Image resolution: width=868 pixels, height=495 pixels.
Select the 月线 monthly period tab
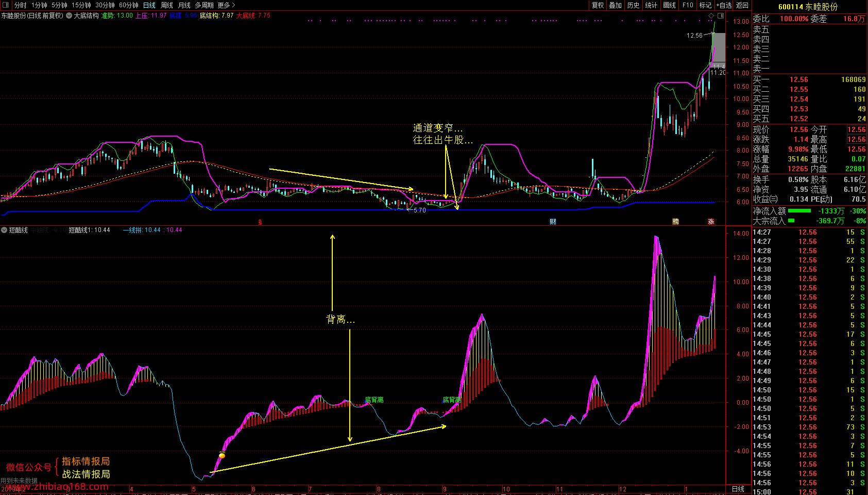click(184, 5)
